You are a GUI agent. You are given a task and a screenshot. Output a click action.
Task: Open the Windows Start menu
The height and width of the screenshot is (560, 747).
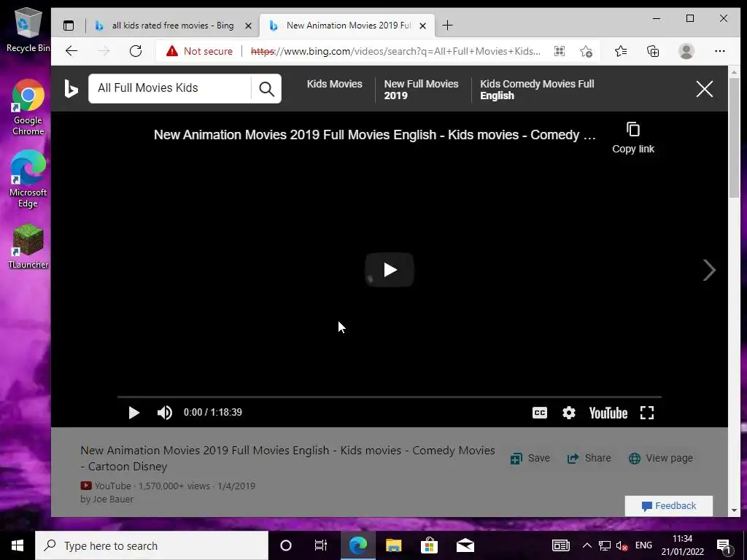pyautogui.click(x=18, y=545)
